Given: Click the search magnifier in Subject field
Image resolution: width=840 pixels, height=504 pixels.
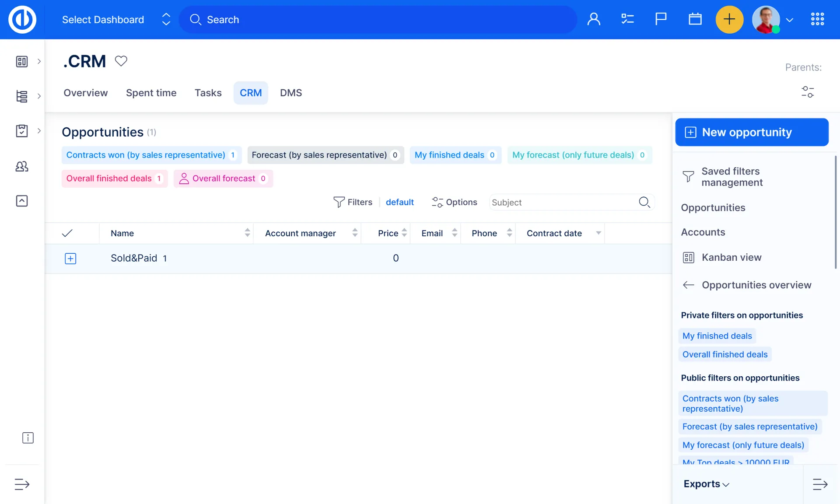Looking at the screenshot, I should pyautogui.click(x=644, y=202).
